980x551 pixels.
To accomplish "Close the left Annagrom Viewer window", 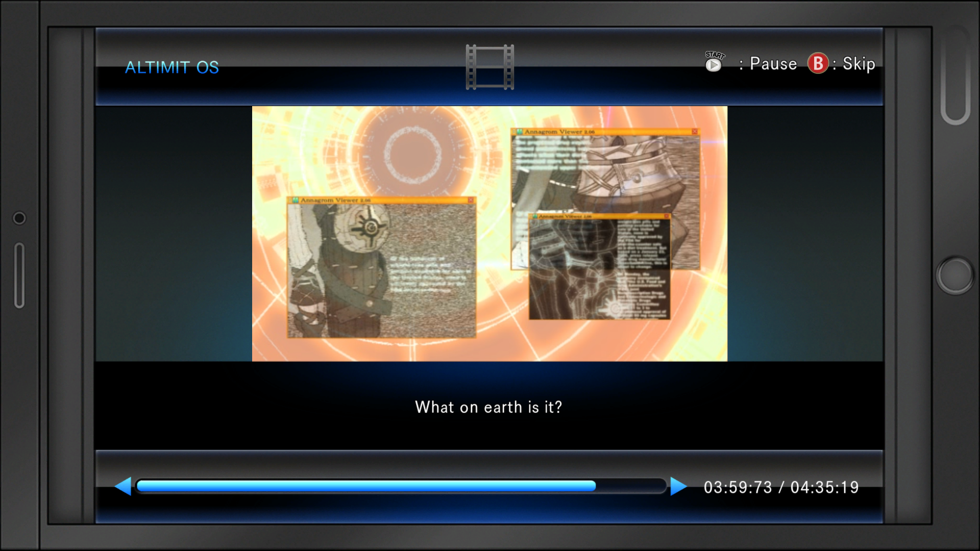I will [x=471, y=200].
